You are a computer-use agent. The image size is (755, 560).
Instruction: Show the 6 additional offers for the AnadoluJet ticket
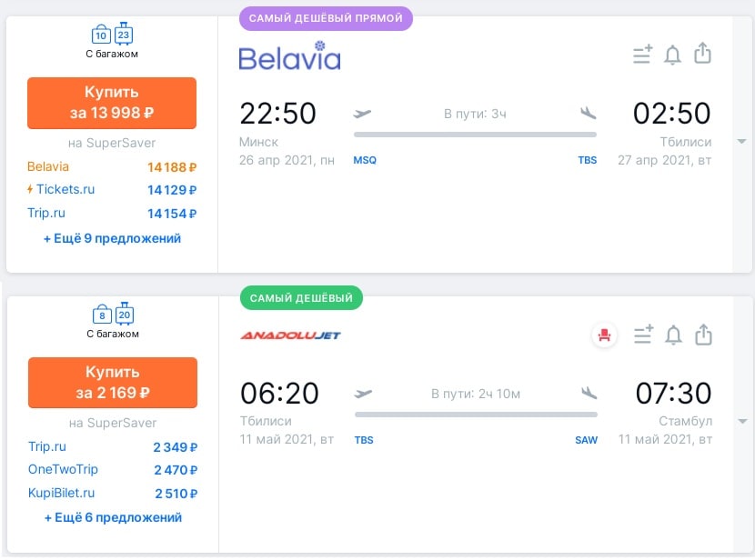(x=113, y=517)
